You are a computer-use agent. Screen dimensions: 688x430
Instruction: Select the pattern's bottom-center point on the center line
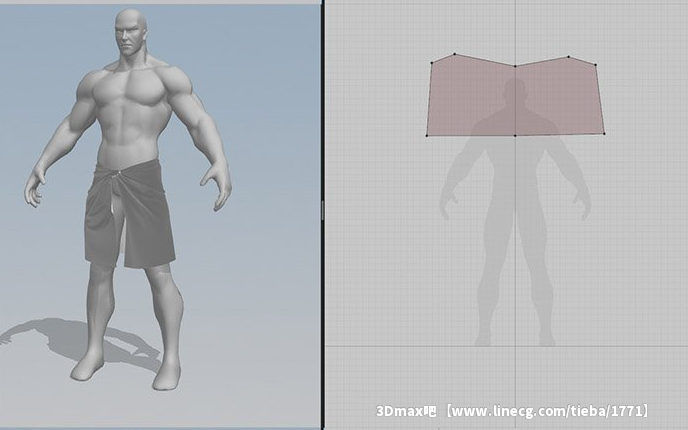[x=515, y=136]
